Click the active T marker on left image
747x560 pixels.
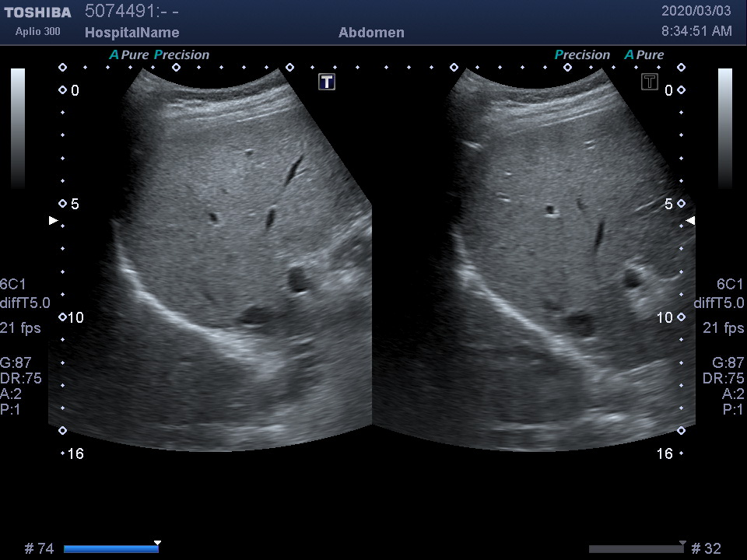327,82
